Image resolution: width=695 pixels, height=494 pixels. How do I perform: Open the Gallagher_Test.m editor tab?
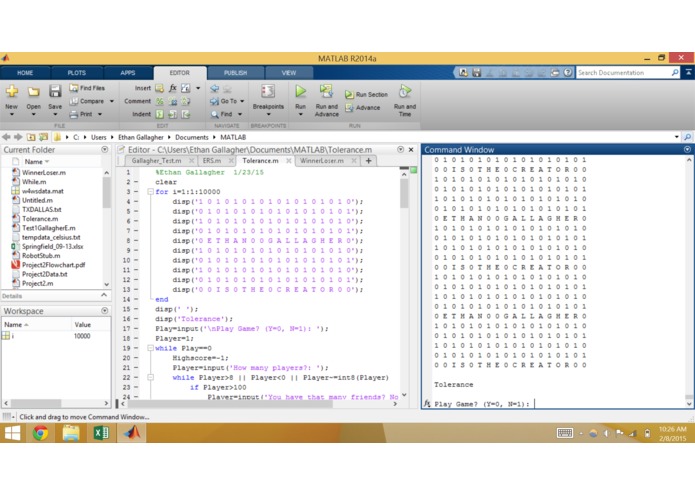point(156,160)
